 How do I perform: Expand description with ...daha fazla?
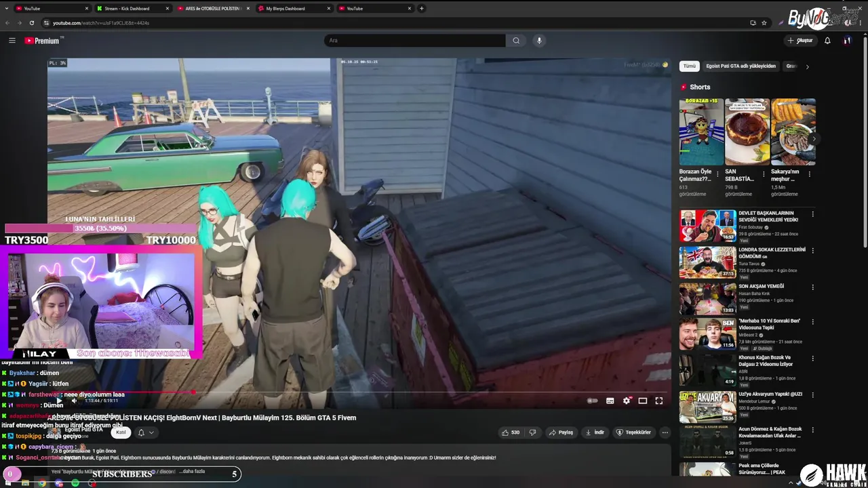coord(192,471)
